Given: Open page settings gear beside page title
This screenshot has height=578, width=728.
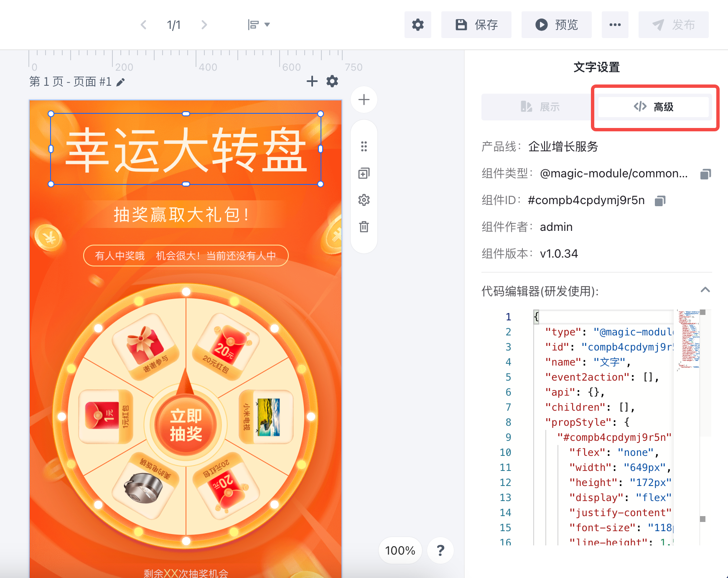Looking at the screenshot, I should coord(332,81).
